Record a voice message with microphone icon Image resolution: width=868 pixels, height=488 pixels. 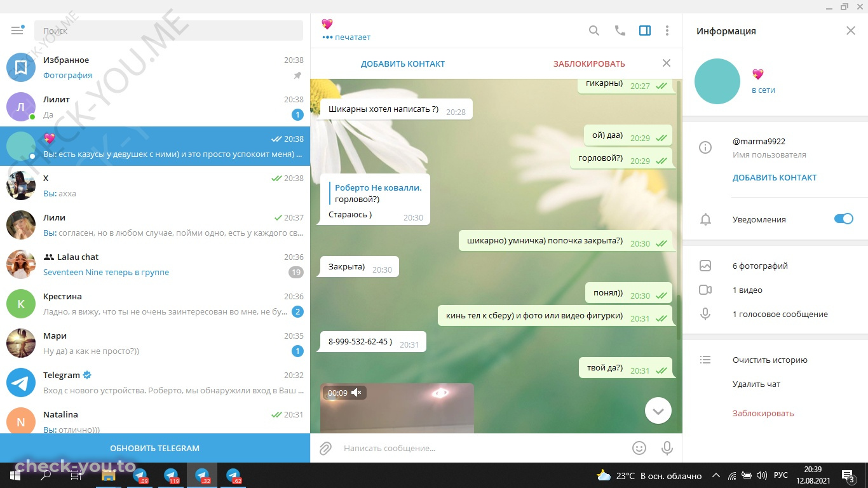click(667, 448)
